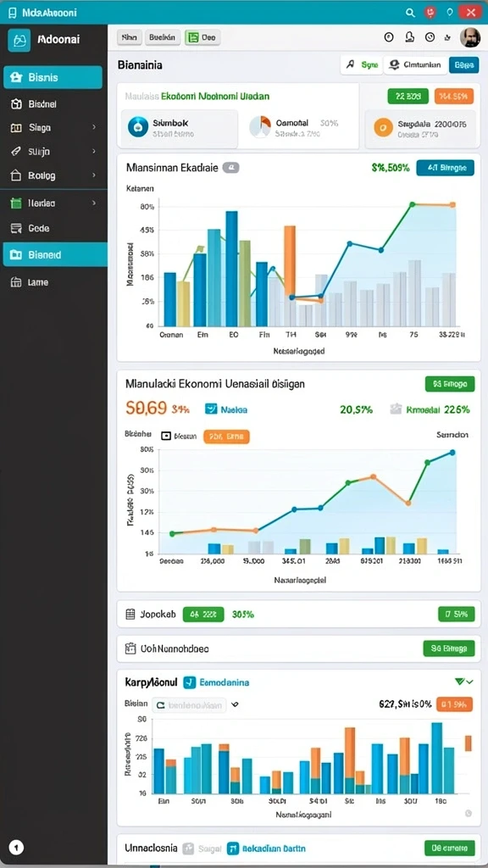Click the orange badge in Karpyláonul panel
488x868 pixels.
[x=454, y=704]
